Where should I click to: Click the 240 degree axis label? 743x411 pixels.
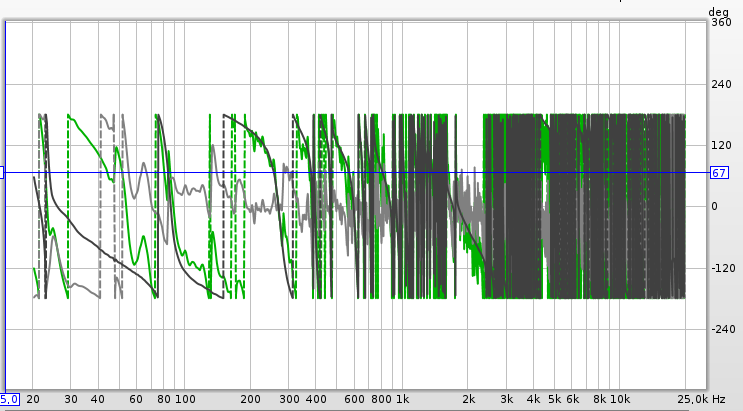[x=721, y=84]
